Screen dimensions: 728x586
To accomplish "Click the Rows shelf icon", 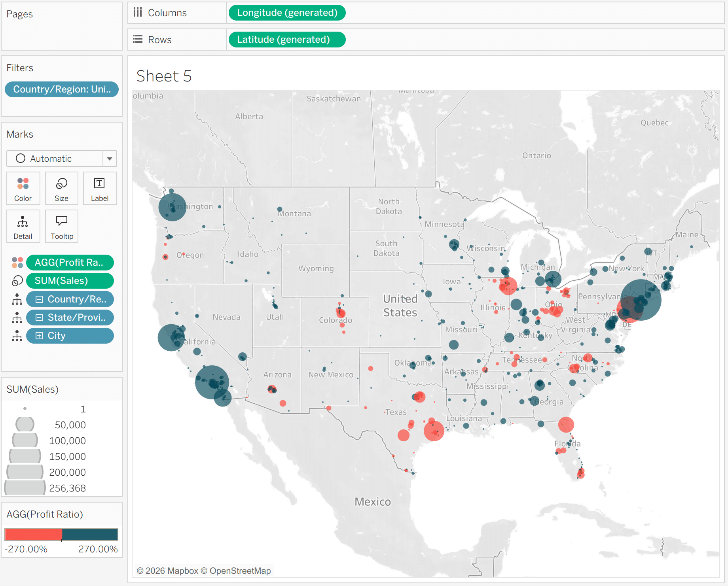I will (138, 39).
